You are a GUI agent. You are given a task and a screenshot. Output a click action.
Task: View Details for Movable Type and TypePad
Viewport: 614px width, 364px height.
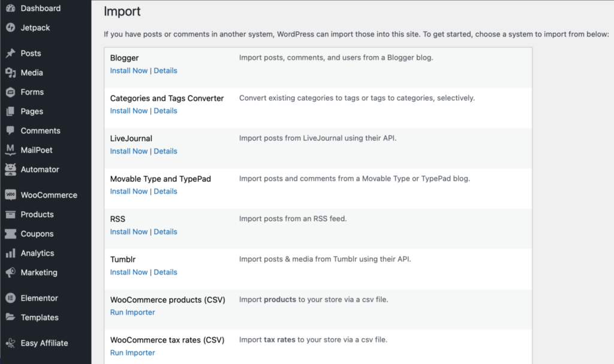165,191
